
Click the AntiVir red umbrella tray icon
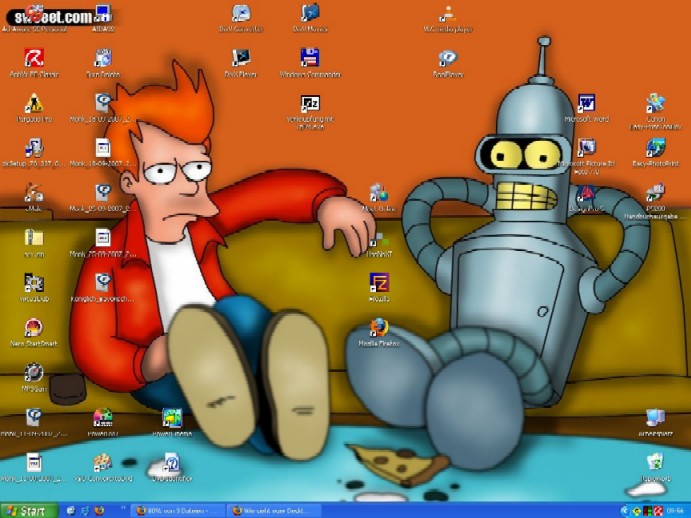click(658, 511)
